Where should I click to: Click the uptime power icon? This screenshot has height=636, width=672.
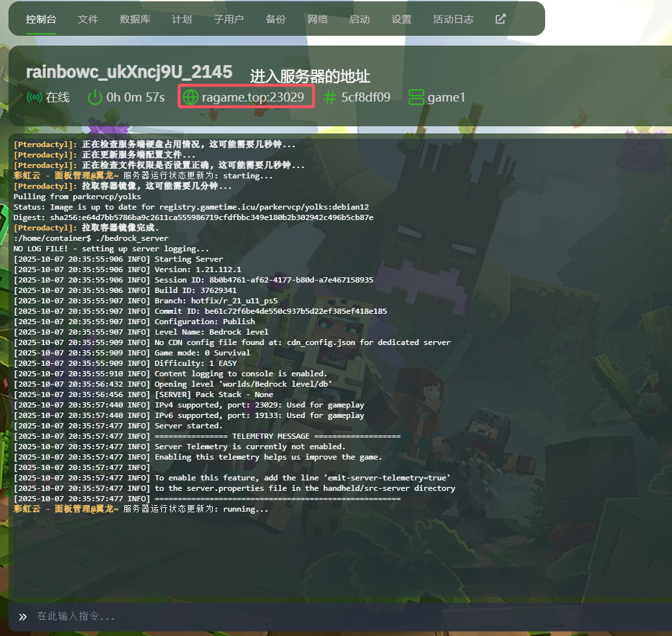(95, 98)
